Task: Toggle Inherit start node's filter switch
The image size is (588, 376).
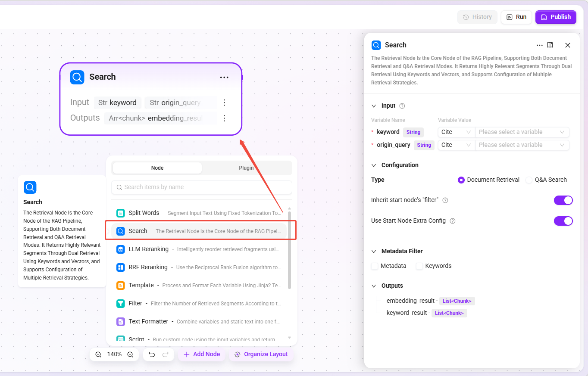Action: point(563,200)
